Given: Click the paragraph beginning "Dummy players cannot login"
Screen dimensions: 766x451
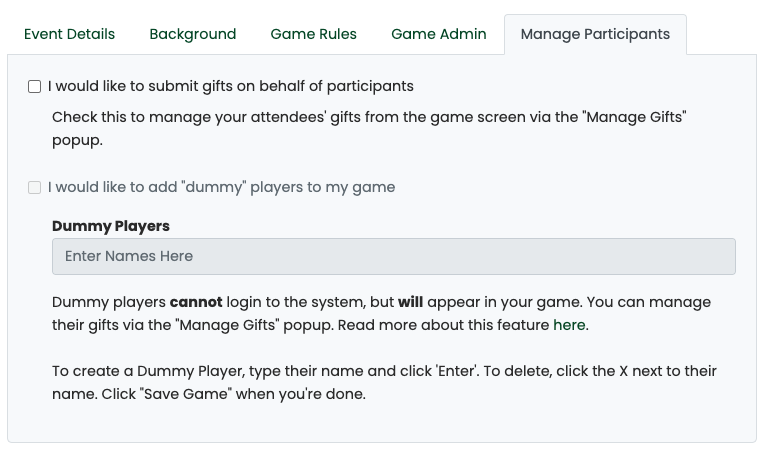Looking at the screenshot, I should tap(382, 314).
